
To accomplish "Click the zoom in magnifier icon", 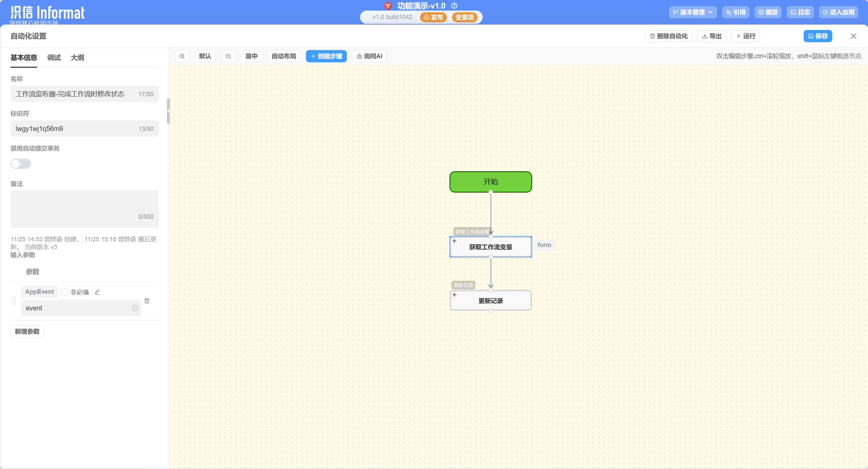I will (182, 56).
